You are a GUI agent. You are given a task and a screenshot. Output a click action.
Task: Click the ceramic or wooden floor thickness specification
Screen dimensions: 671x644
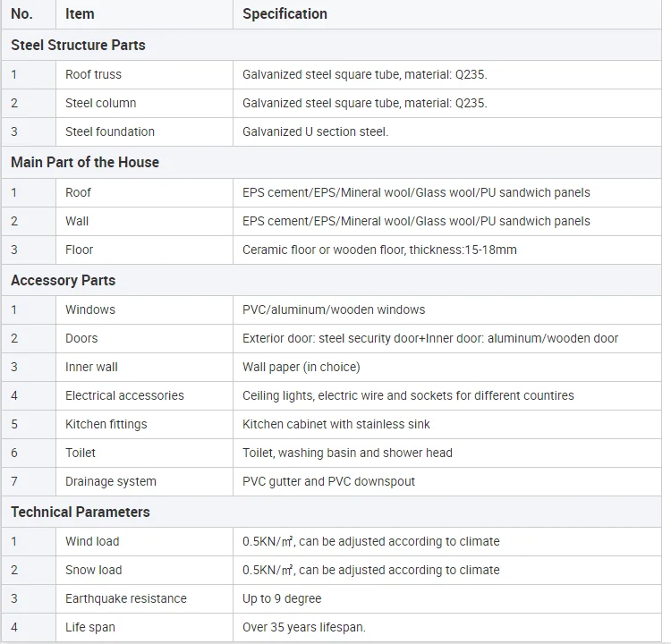379,250
